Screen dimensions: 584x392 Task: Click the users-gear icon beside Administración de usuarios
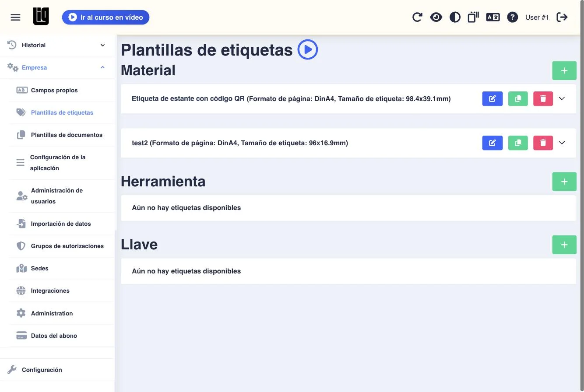point(22,196)
